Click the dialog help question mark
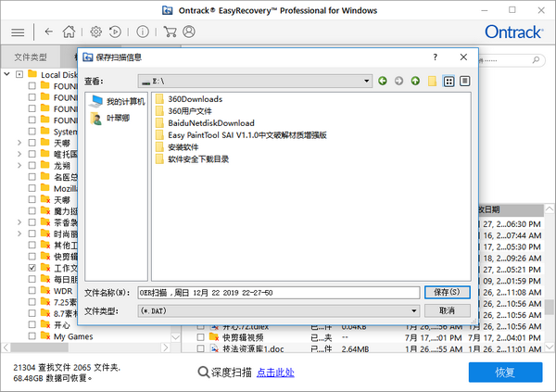The width and height of the screenshot is (556, 392). [x=436, y=57]
